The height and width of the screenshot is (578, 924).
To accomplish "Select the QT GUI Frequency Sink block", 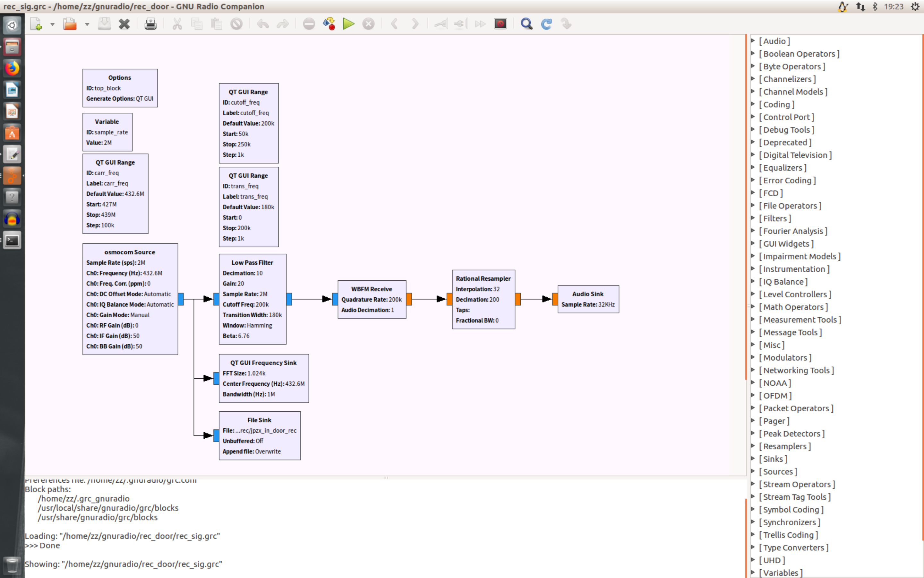I will (264, 378).
